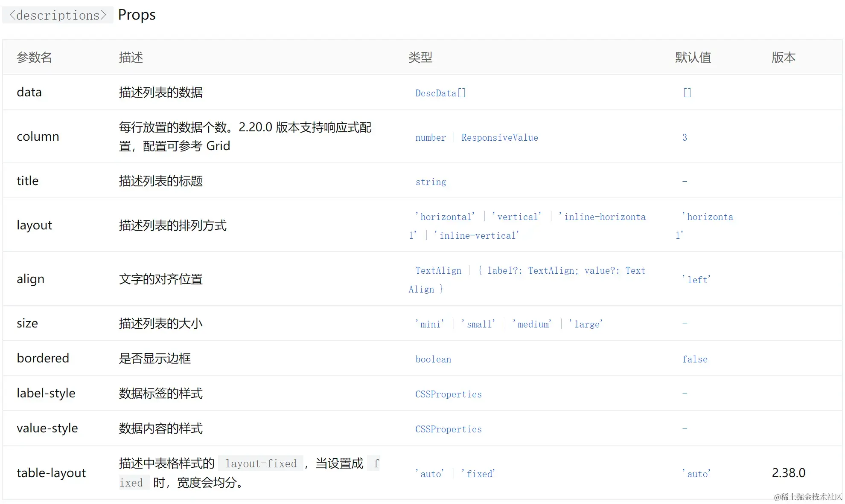
Task: Click CSSProperties type in label-style row
Action: point(448,394)
